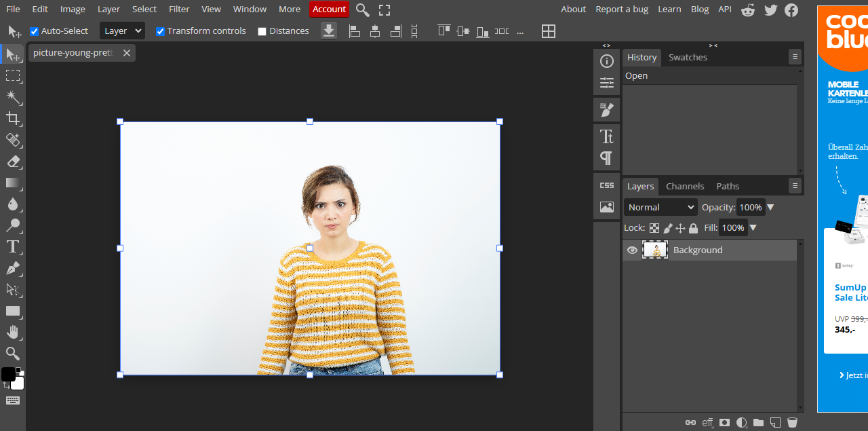
Task: Select the Move tool in left toolbar
Action: pyautogui.click(x=13, y=55)
